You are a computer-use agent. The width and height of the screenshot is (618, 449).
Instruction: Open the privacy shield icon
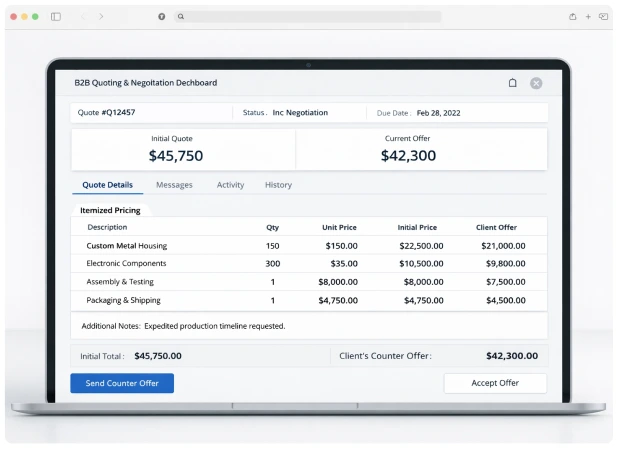[x=162, y=17]
